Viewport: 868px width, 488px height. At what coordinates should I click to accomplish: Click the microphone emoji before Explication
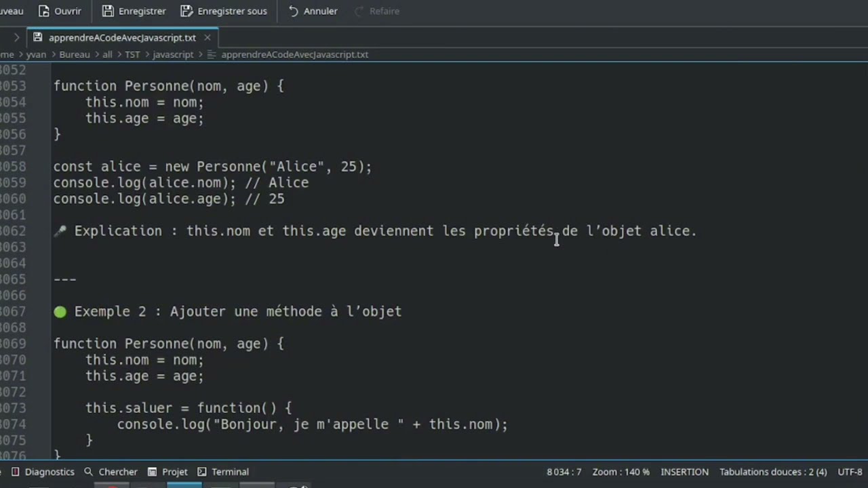point(60,231)
